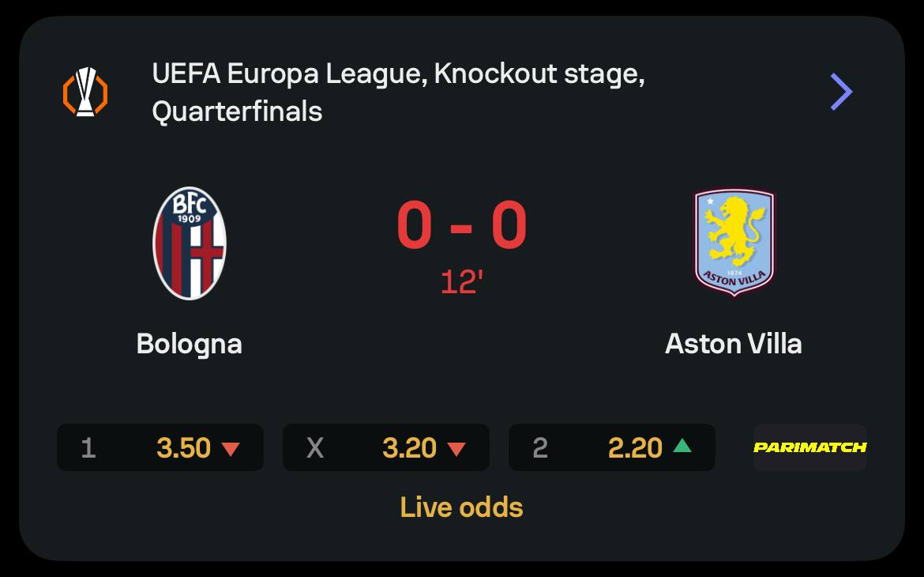
Task: Click the green up arrow beside 2.20
Action: coord(682,447)
